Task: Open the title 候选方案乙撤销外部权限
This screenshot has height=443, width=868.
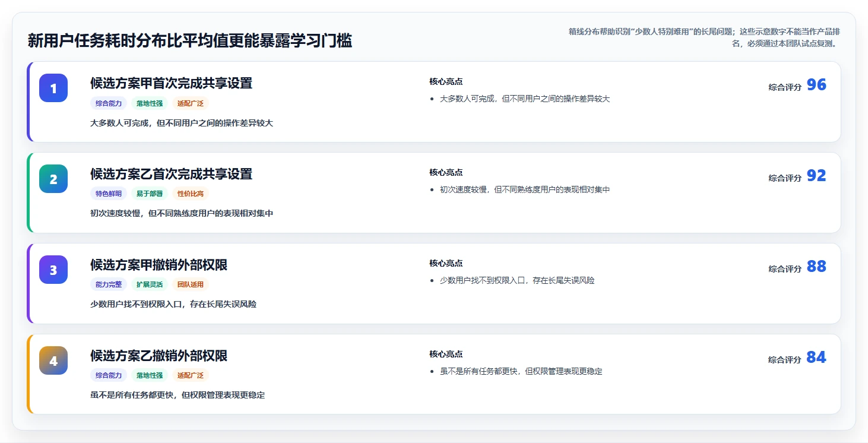Action: 159,356
